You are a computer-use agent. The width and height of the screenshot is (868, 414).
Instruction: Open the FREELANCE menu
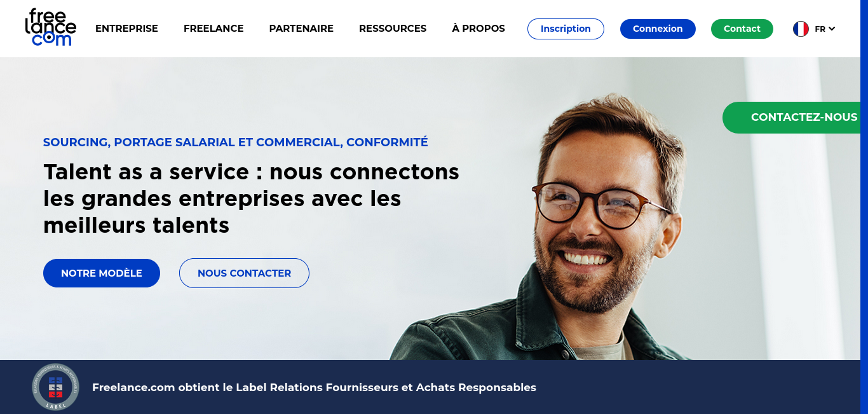[x=214, y=29]
